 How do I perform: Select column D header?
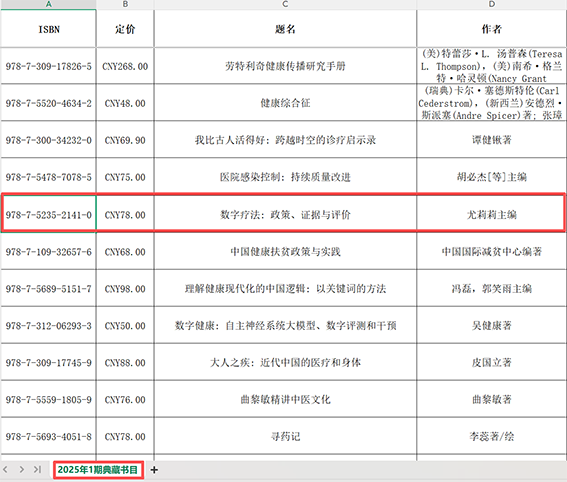[492, 4]
